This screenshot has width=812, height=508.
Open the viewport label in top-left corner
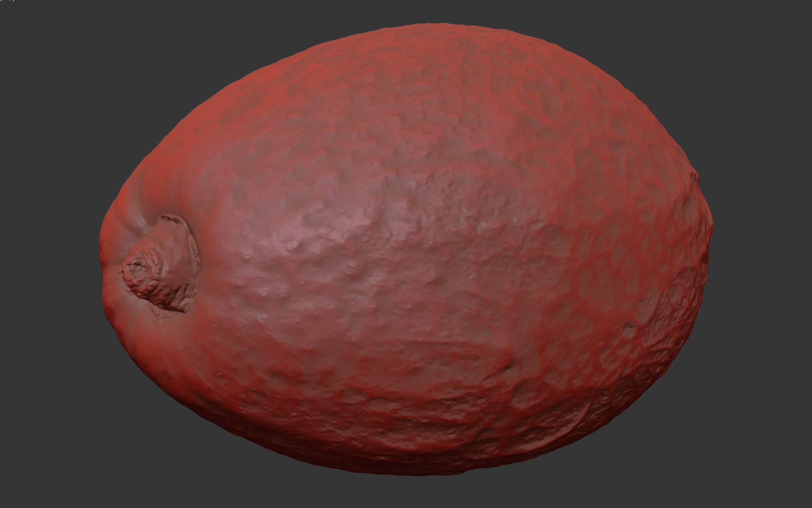tap(7, 1)
